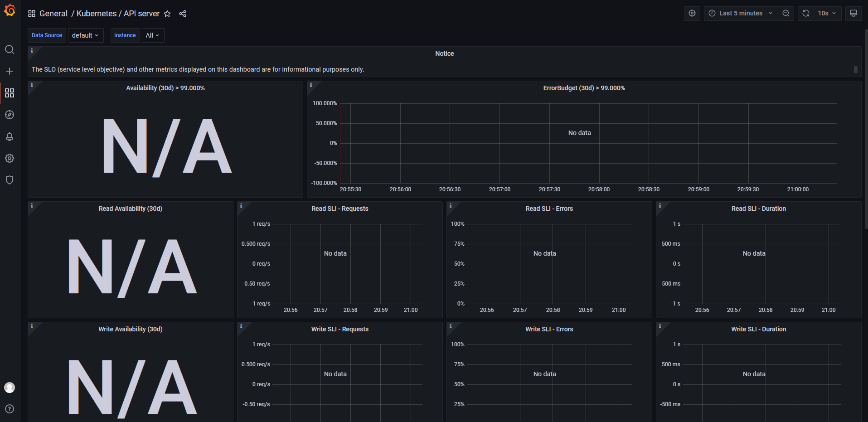The height and width of the screenshot is (422, 868).
Task: Click info icon on Write SLI - Requests panel
Action: pyautogui.click(x=241, y=326)
